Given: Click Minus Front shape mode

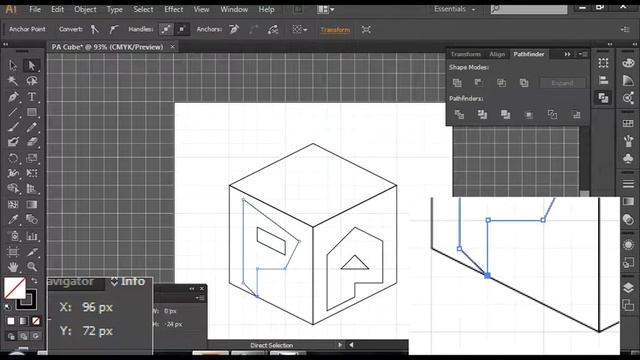Looking at the screenshot, I should 479,83.
